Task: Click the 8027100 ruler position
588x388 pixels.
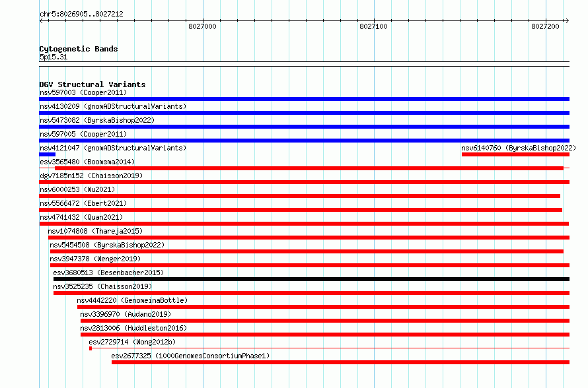Action: pyautogui.click(x=373, y=26)
